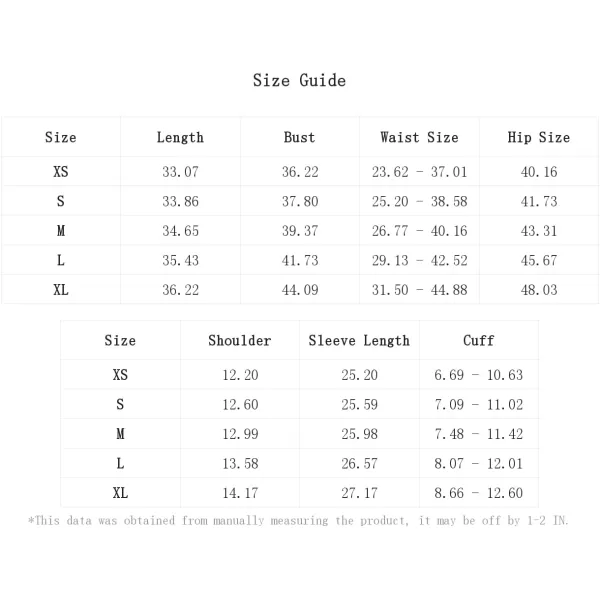600x600 pixels.
Task: Click the Hip Size column header
Action: point(539,137)
